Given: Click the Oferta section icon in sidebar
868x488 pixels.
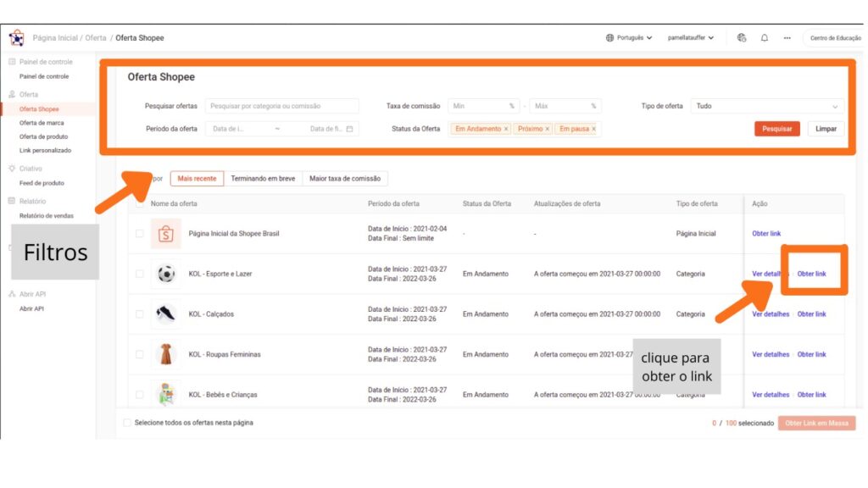Looking at the screenshot, I should 12,95.
